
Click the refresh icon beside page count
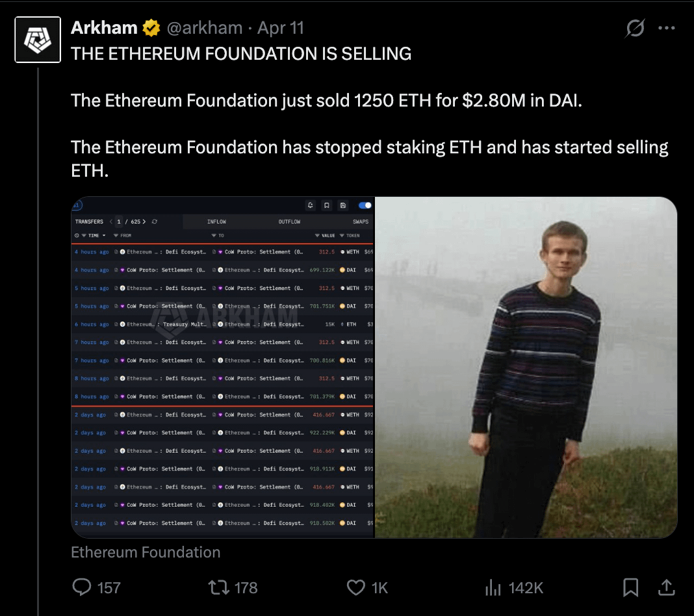[155, 222]
